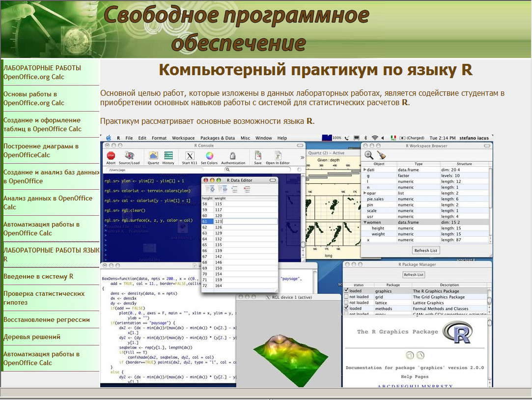The height and width of the screenshot is (400, 532).
Task: Open 'Введение в систему R' link
Action: [38, 277]
